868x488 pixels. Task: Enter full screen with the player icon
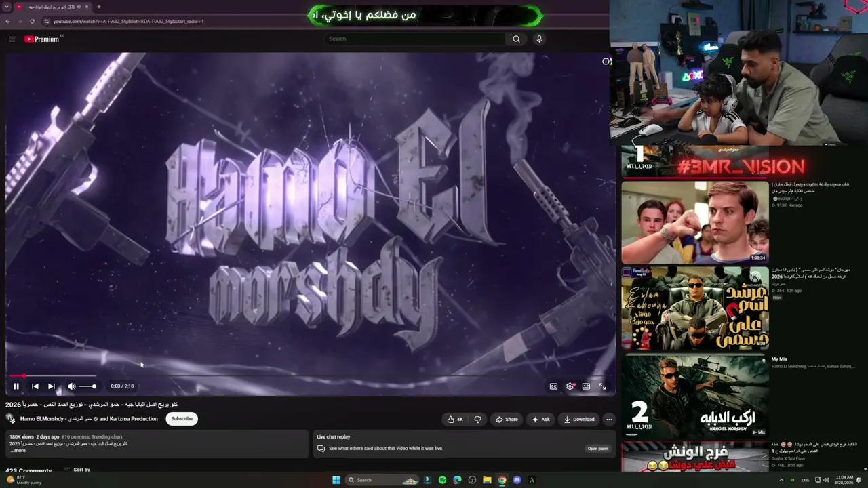tap(602, 386)
